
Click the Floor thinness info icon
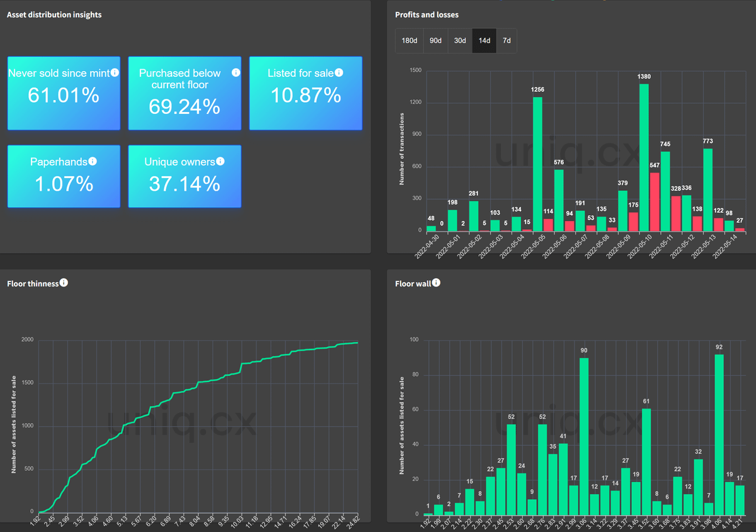click(x=64, y=283)
